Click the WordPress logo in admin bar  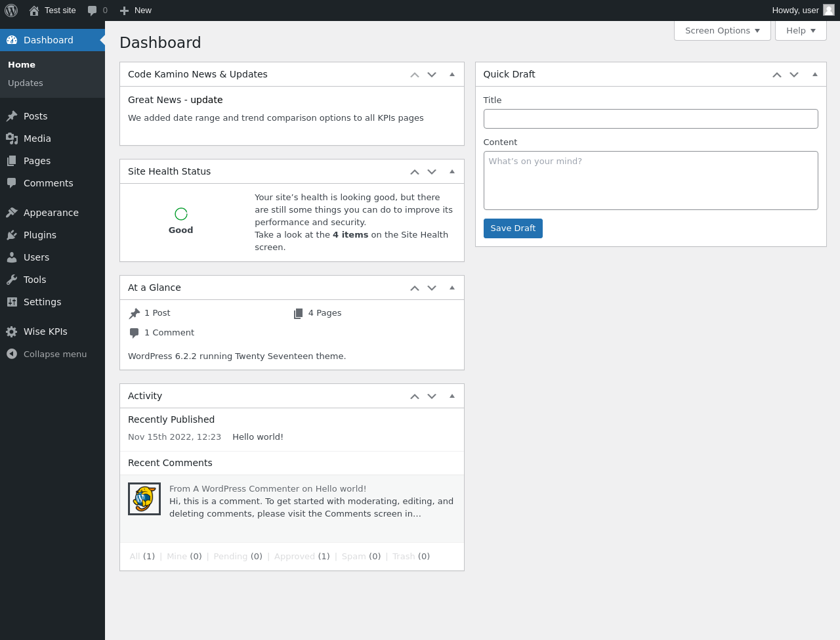[11, 11]
